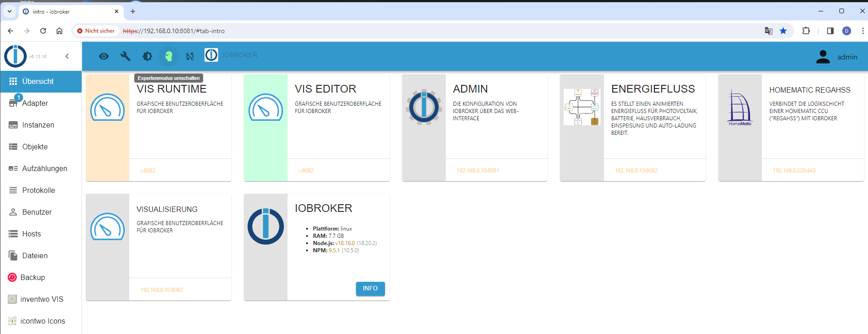Open the Chrome profile avatar D
Viewport: 868px width, 334px height.
pos(847,31)
